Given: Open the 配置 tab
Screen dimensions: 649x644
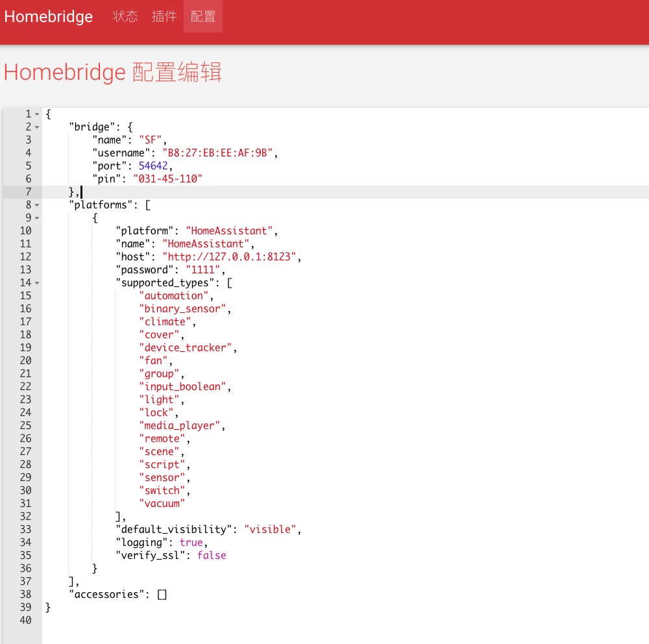Looking at the screenshot, I should pos(202,16).
